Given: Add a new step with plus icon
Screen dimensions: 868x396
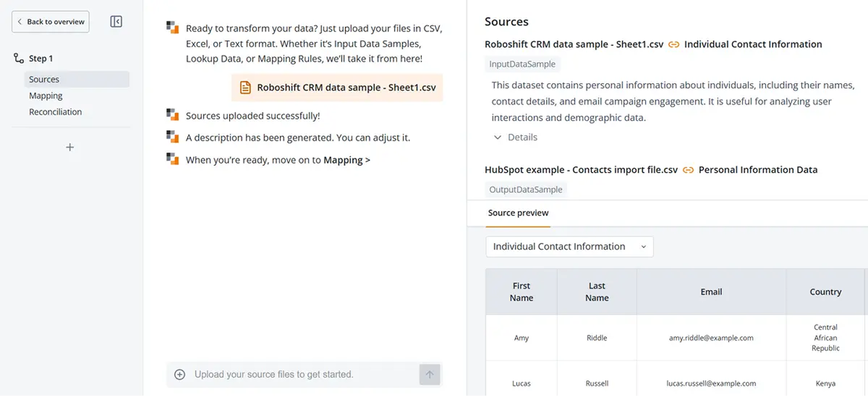Looking at the screenshot, I should coord(70,147).
